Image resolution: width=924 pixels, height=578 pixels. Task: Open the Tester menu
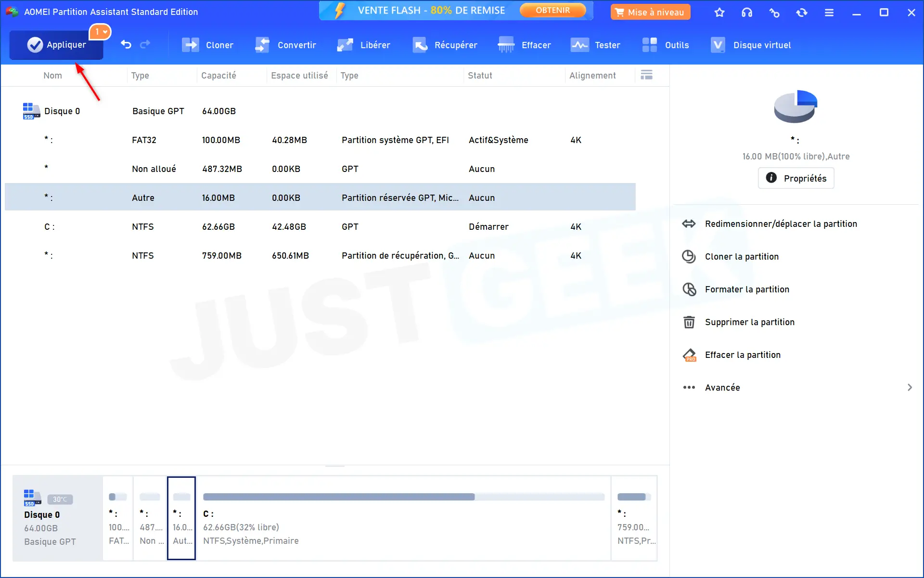coord(595,45)
